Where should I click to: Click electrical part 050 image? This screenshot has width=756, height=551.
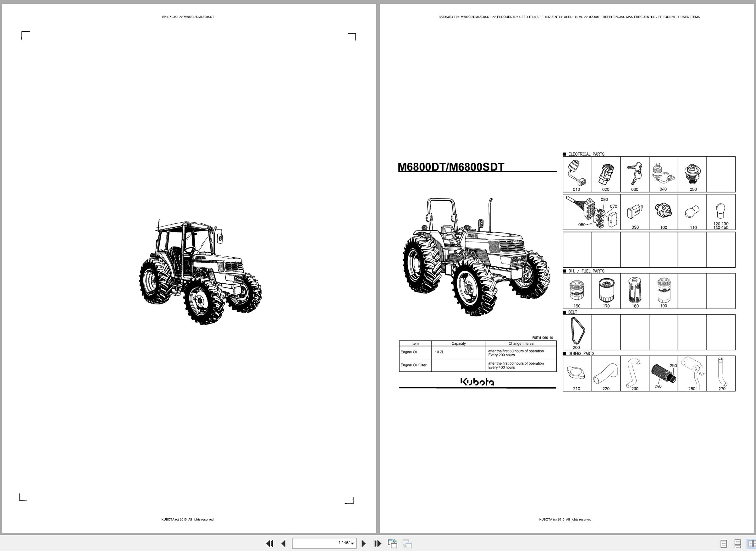693,174
